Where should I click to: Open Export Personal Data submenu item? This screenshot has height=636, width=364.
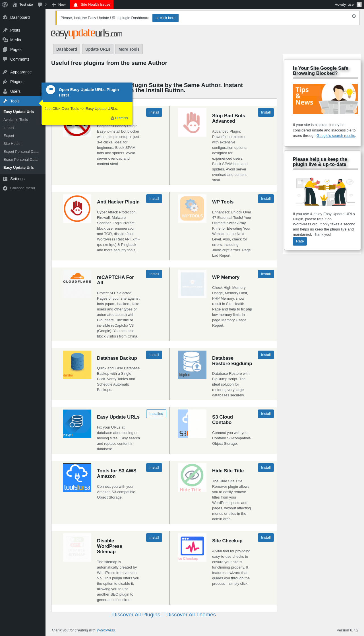click(21, 152)
